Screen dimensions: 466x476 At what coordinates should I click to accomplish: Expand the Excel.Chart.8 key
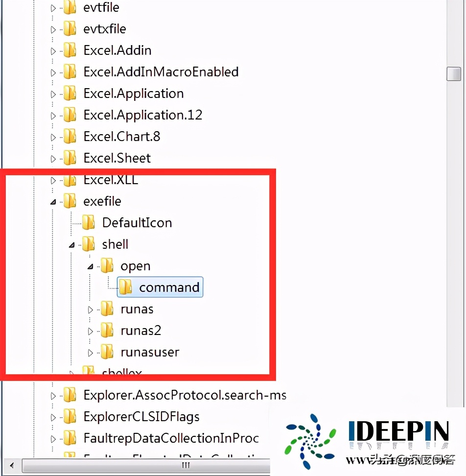[53, 137]
